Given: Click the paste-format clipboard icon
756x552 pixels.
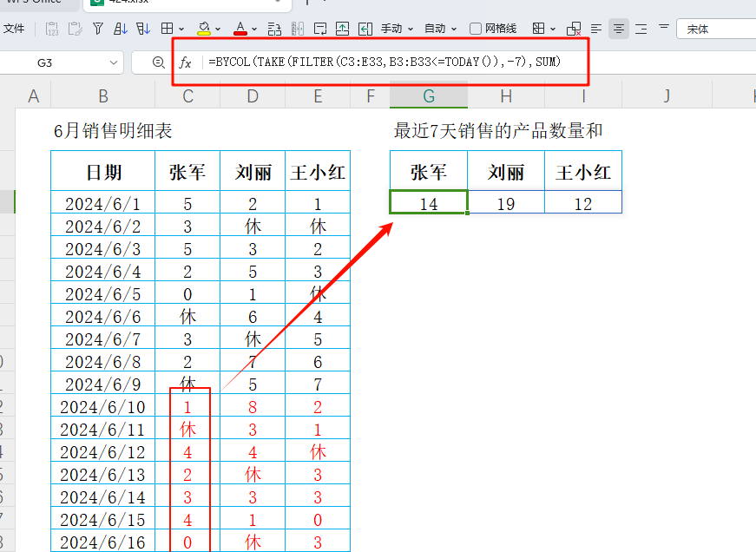Looking at the screenshot, I should tap(75, 29).
